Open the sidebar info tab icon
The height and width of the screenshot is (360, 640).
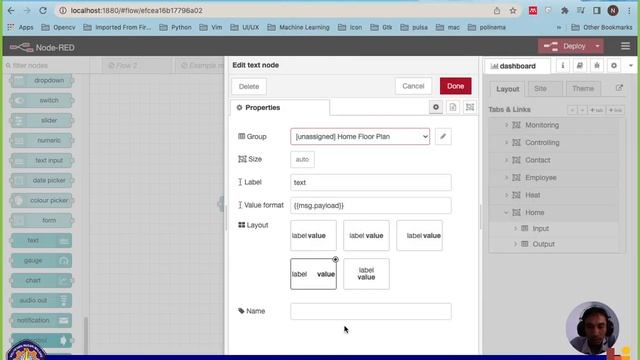coord(563,66)
